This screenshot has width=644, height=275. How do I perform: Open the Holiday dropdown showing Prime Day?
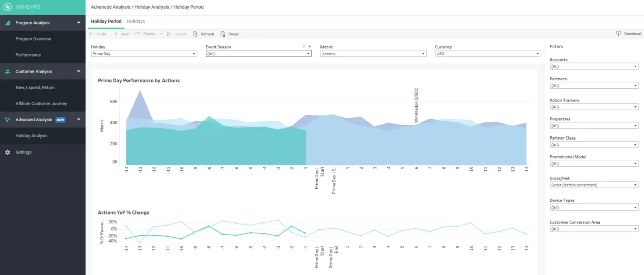144,54
